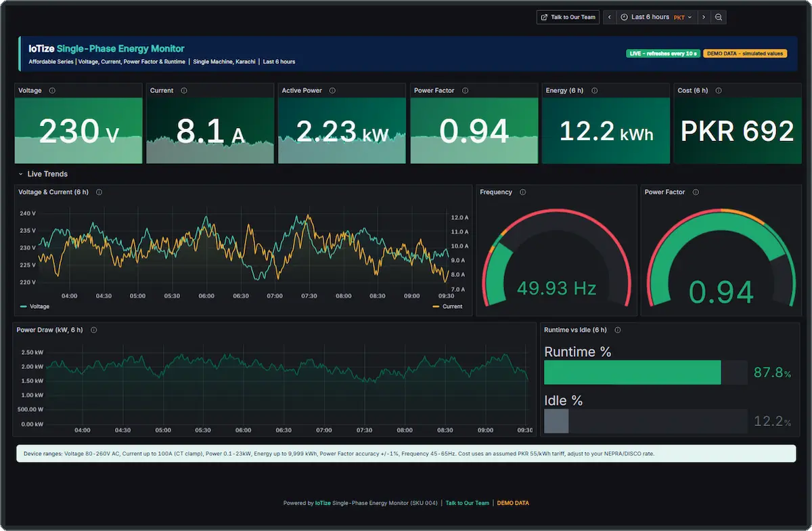Click the dashboard title IoTize Single-Phase Energy Monitor

(x=106, y=49)
